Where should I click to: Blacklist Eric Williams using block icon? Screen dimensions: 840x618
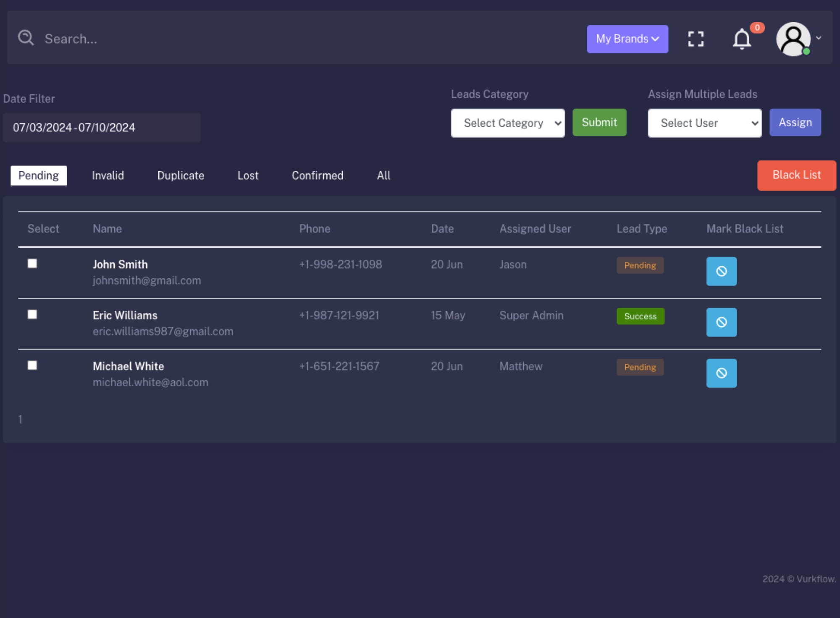pyautogui.click(x=721, y=322)
